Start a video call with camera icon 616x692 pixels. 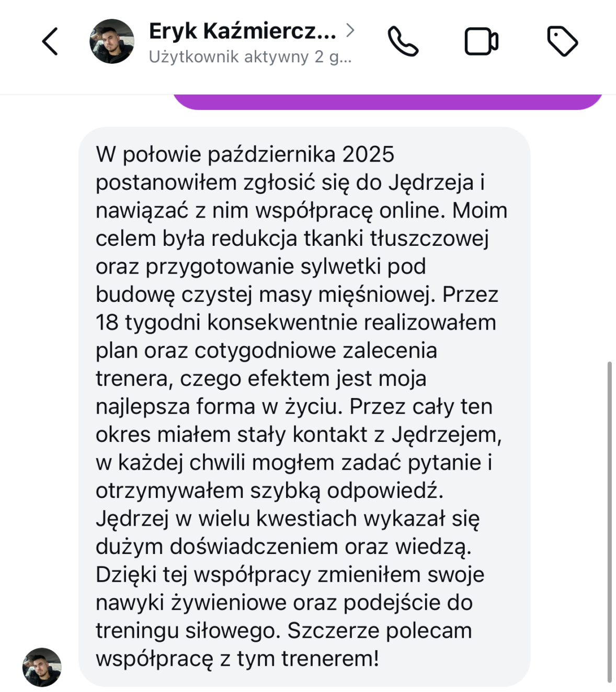(481, 41)
